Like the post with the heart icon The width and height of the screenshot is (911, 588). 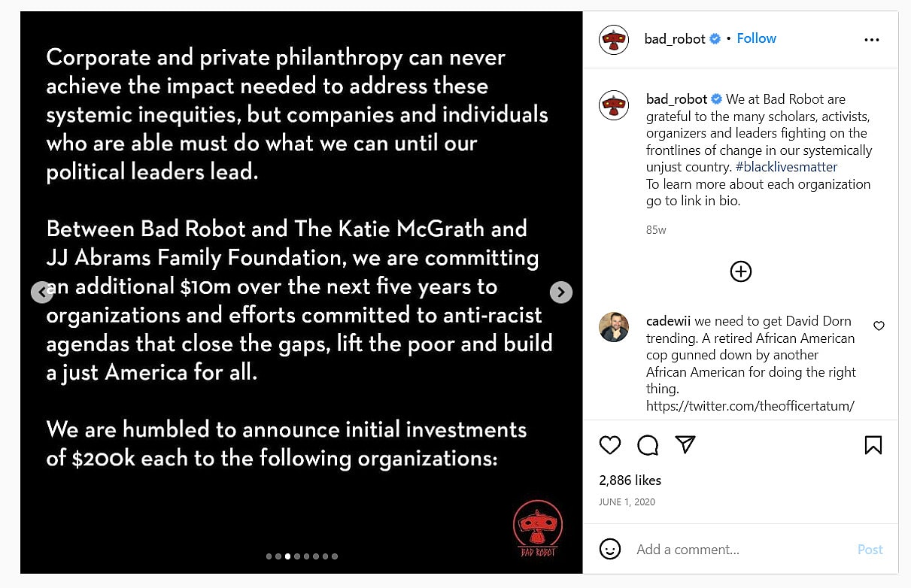click(x=610, y=445)
